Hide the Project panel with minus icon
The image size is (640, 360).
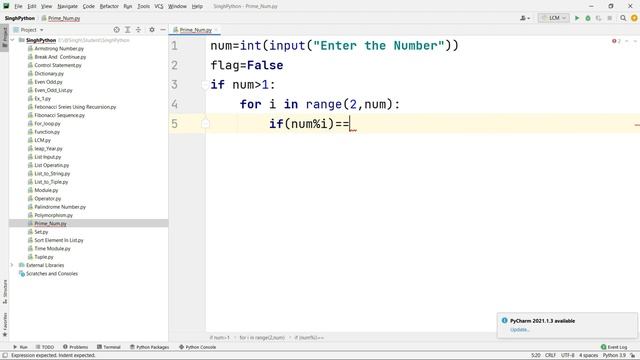pyautogui.click(x=162, y=30)
